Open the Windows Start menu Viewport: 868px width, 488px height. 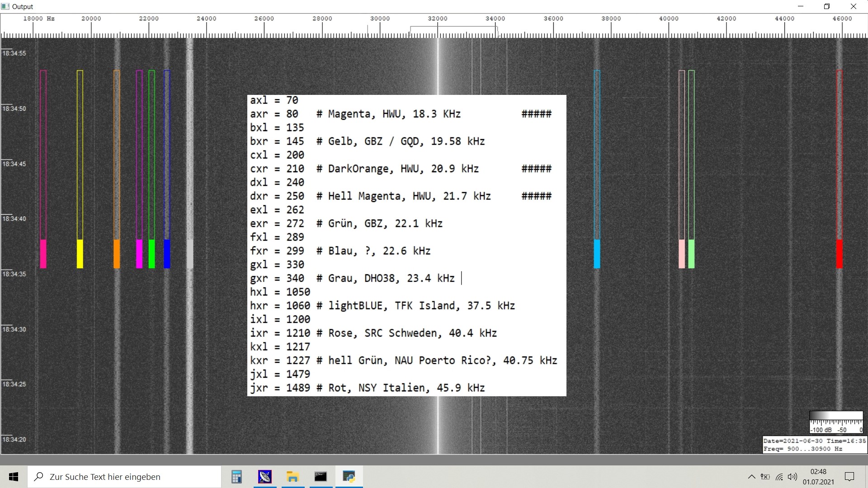point(14,477)
